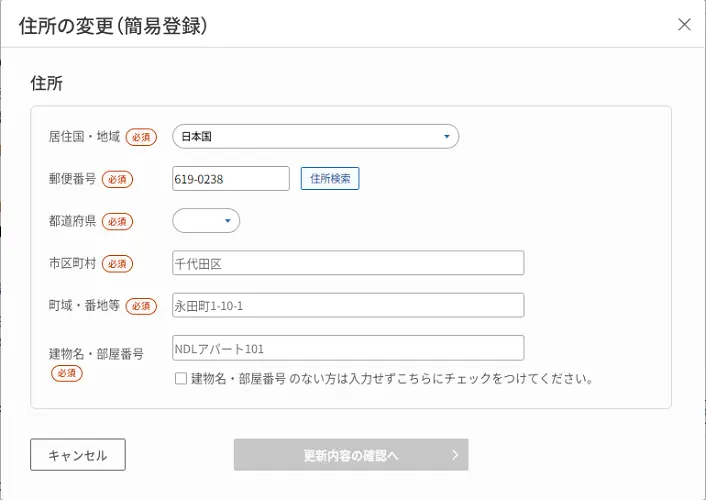Image resolution: width=706 pixels, height=500 pixels.
Task: Click the 郵便番号 label text
Action: (72, 178)
